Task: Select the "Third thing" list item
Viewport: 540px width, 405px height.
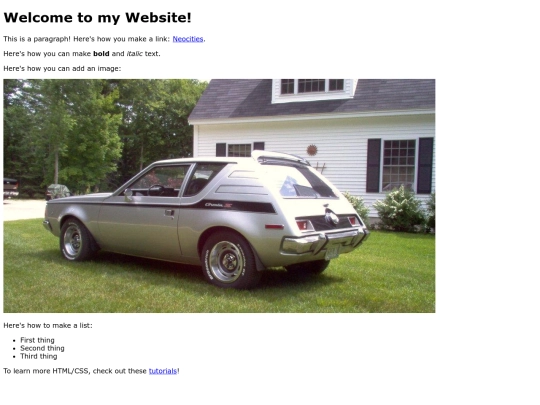Action: tap(39, 356)
